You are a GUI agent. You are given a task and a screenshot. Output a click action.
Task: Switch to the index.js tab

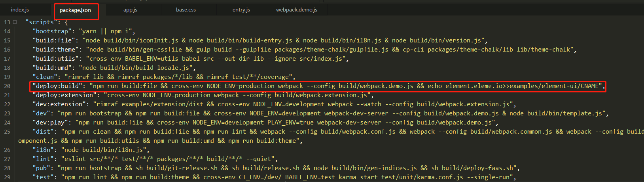[x=20, y=10]
